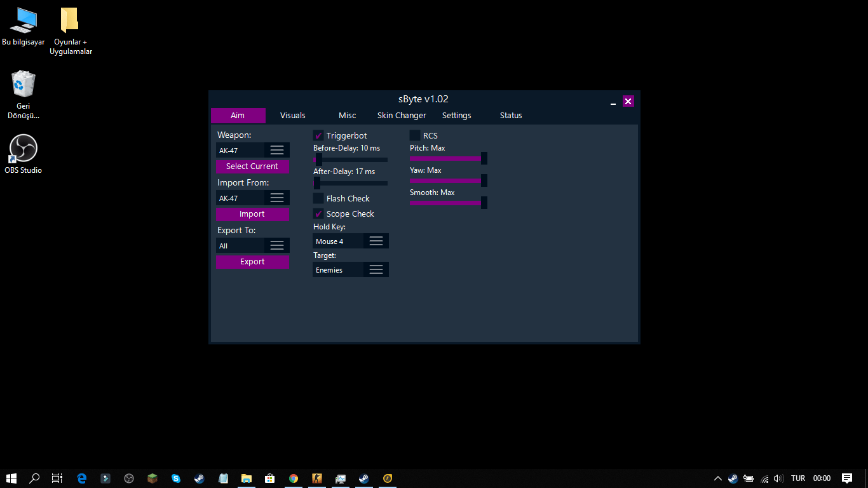Open the Windows Start menu

click(x=11, y=478)
